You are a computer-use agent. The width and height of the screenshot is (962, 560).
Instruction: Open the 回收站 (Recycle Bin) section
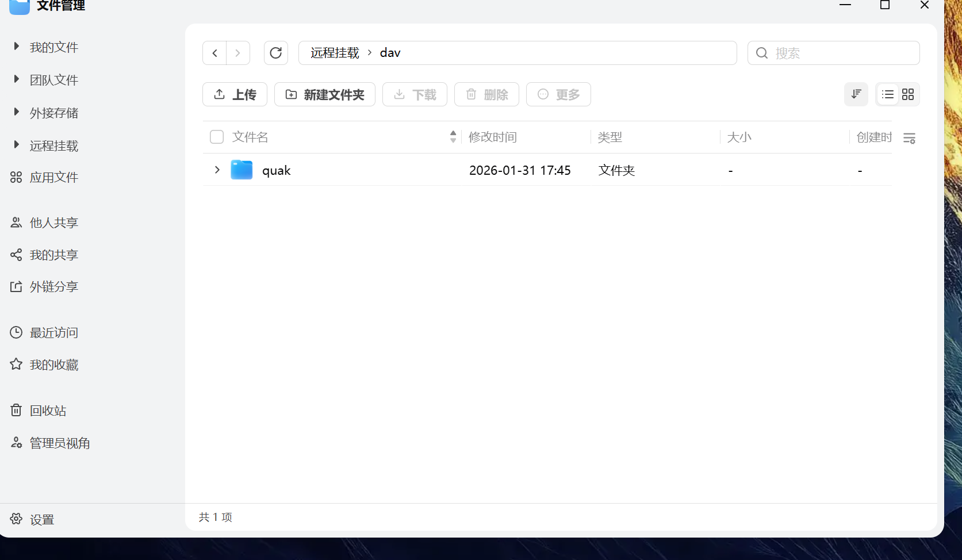point(47,410)
